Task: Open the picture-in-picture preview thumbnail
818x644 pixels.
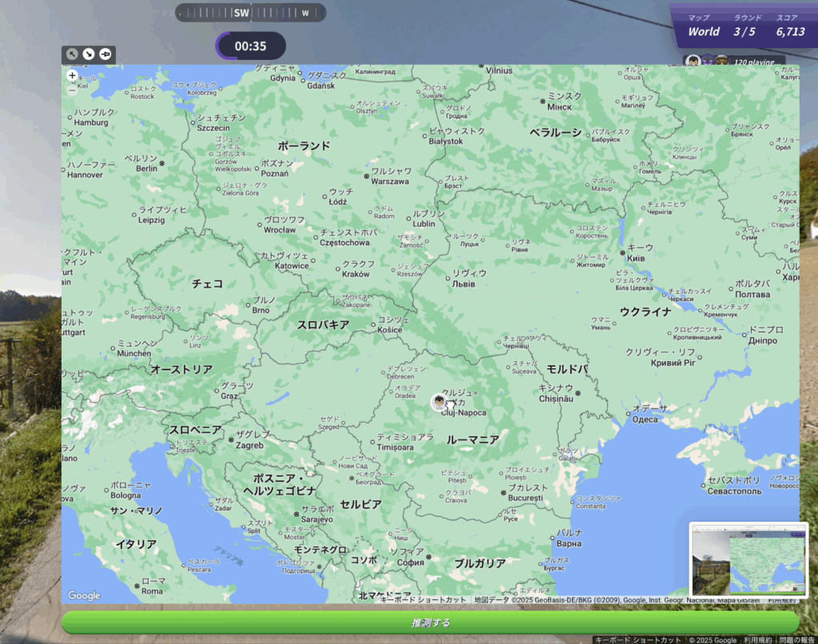Action: 749,560
